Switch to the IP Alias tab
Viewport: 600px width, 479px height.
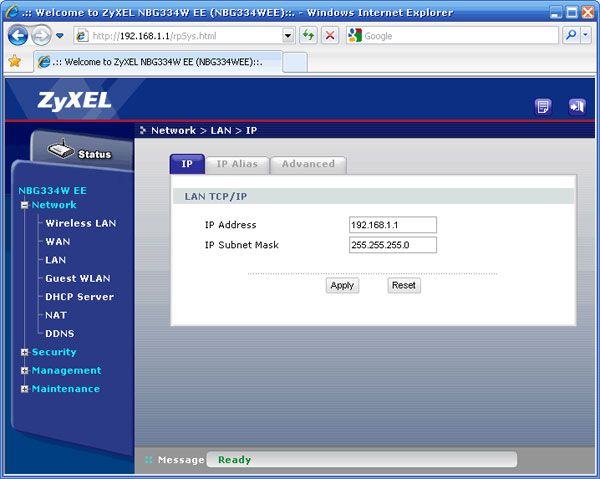237,164
